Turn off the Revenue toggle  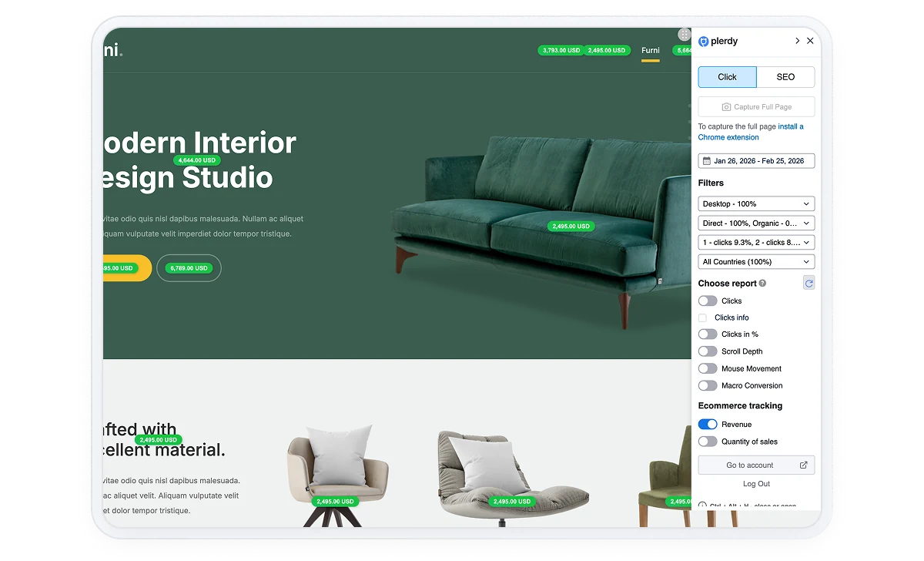708,425
